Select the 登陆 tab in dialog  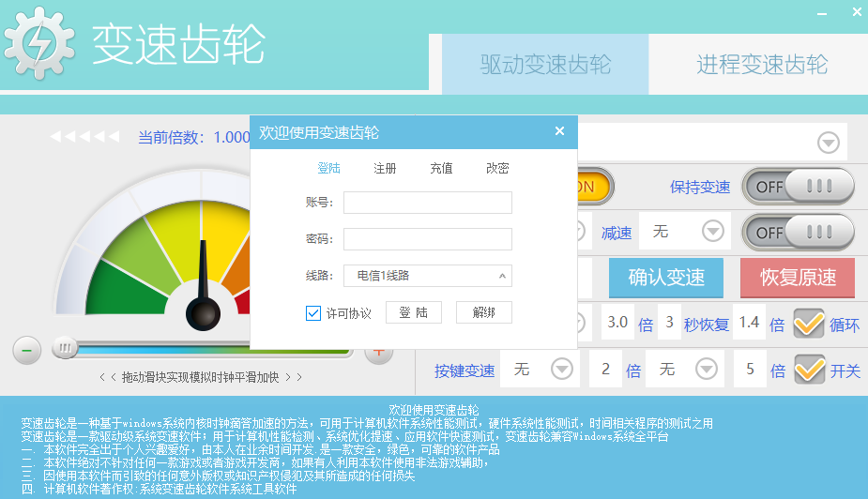(328, 168)
